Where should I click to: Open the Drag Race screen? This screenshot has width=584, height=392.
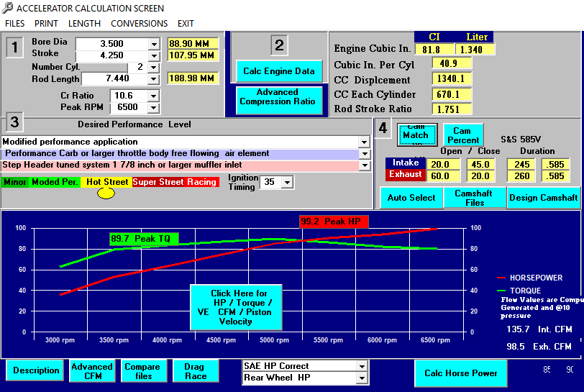(x=194, y=371)
